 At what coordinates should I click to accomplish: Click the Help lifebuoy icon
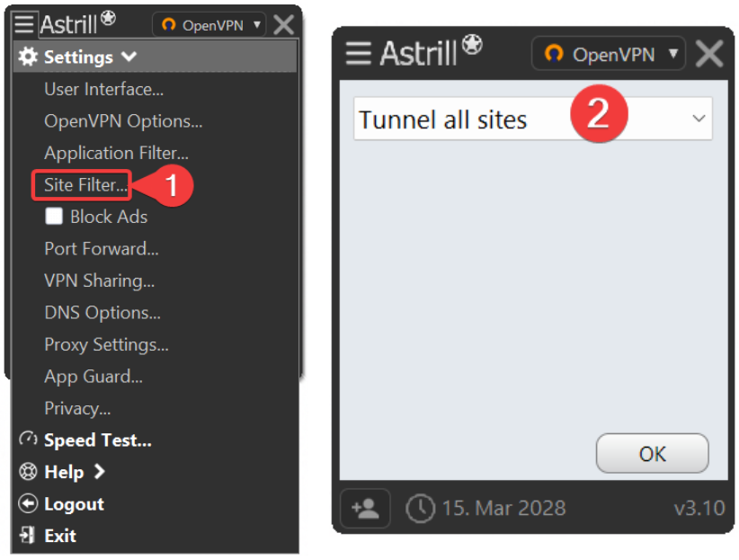pos(28,471)
